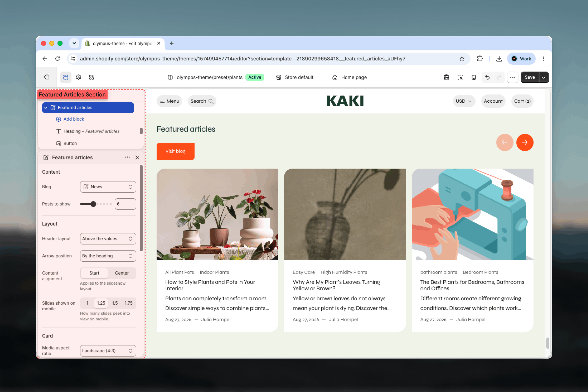
Task: Choose 1 slide shown on mobile
Action: 87,303
